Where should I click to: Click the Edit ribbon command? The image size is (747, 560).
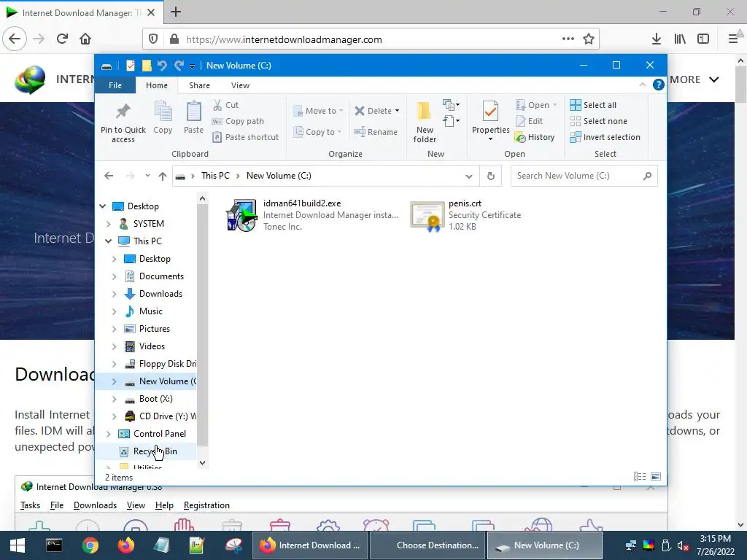click(x=529, y=121)
